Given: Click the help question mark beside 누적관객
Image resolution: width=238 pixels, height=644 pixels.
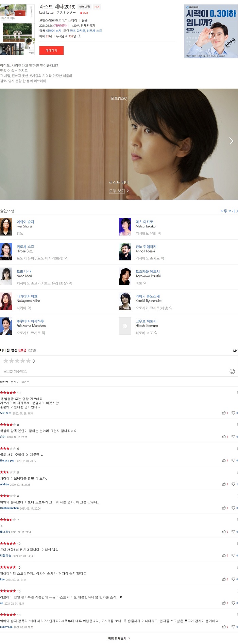Looking at the screenshot, I should coord(80,36).
